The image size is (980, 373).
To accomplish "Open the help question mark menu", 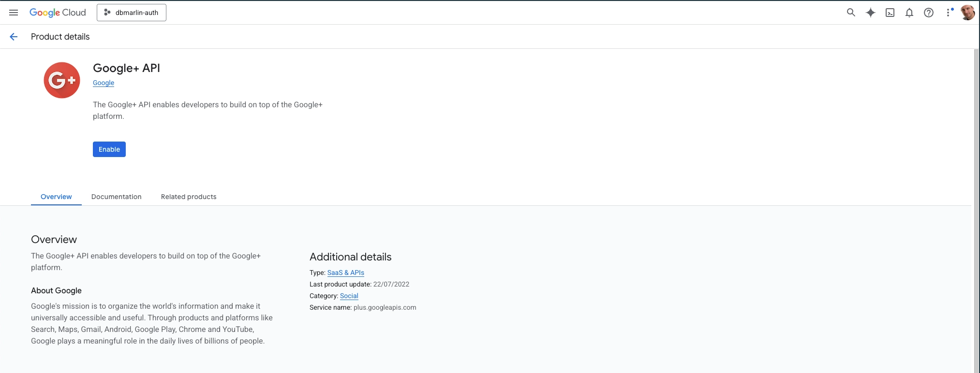I will click(x=929, y=13).
